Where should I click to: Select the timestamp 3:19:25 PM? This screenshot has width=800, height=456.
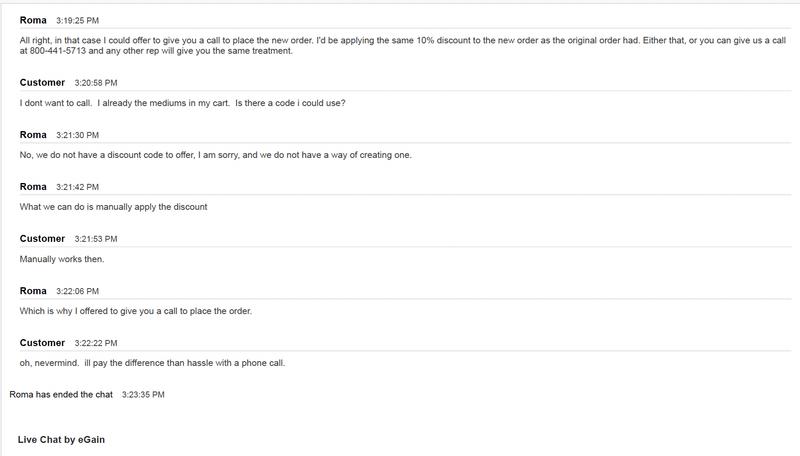[x=78, y=21]
